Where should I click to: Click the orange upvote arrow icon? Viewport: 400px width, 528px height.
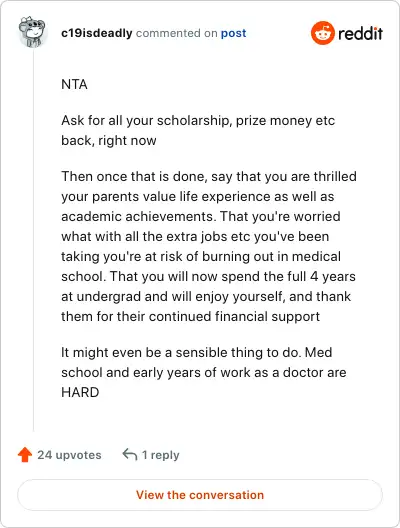click(25, 455)
